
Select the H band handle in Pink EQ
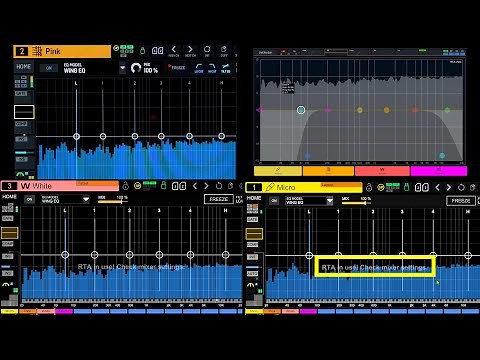[221, 136]
